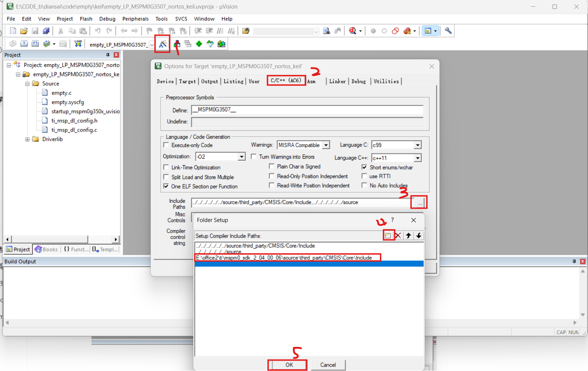The width and height of the screenshot is (588, 371).
Task: Download to flash with LOAD icon
Action: coord(78,44)
